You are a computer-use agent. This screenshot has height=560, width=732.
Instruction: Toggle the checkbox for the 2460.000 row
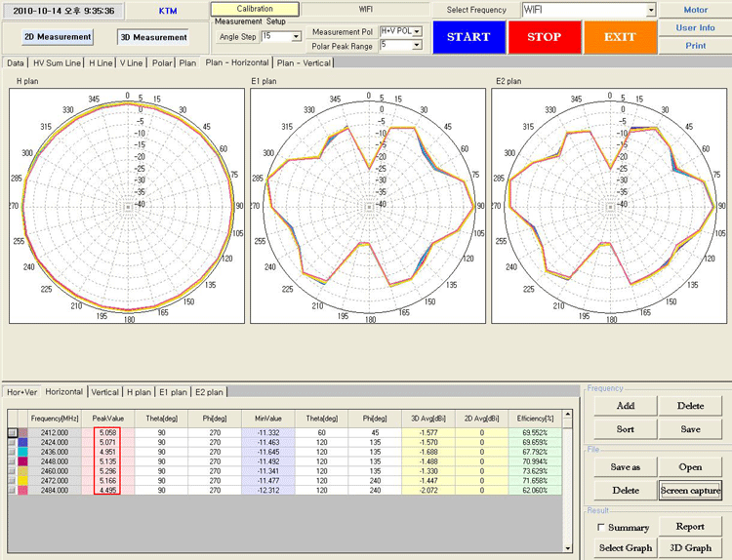point(12,471)
